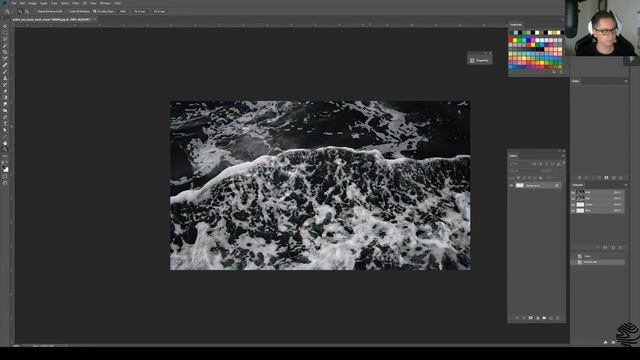Viewport: 640px width, 360px height.
Task: Create new swatch in Swatches panel
Action: [554, 72]
